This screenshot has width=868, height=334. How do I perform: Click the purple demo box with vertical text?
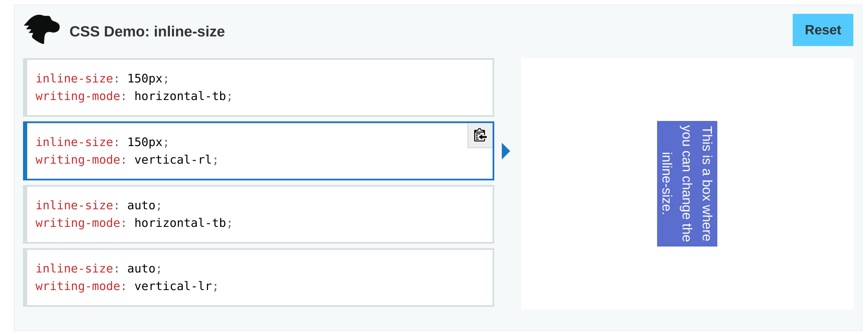[687, 184]
